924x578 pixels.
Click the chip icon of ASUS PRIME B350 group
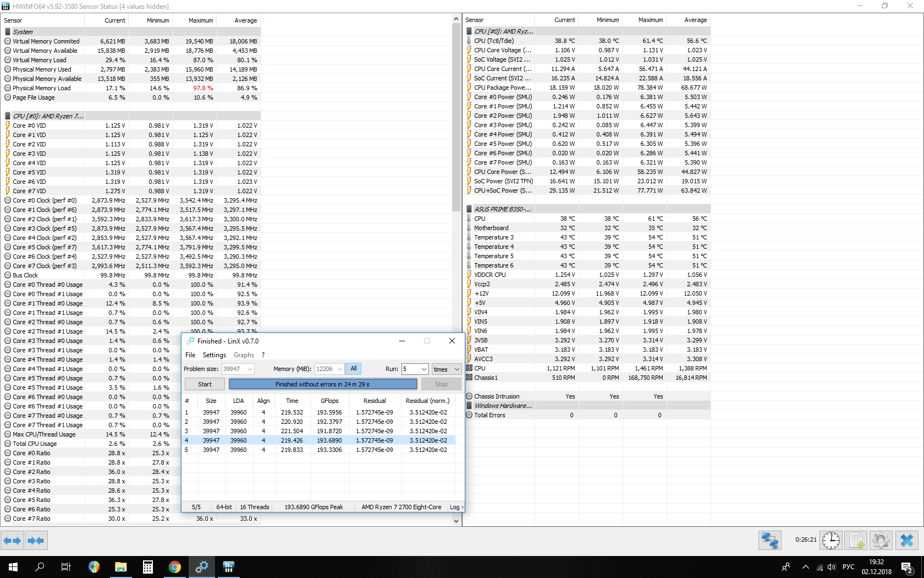click(469, 209)
